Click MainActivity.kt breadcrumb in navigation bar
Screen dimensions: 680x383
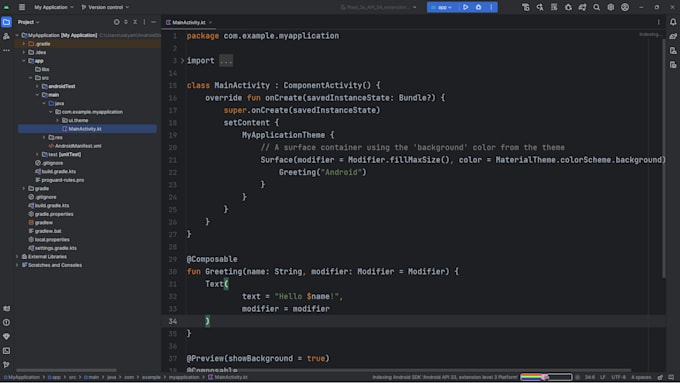(228, 377)
